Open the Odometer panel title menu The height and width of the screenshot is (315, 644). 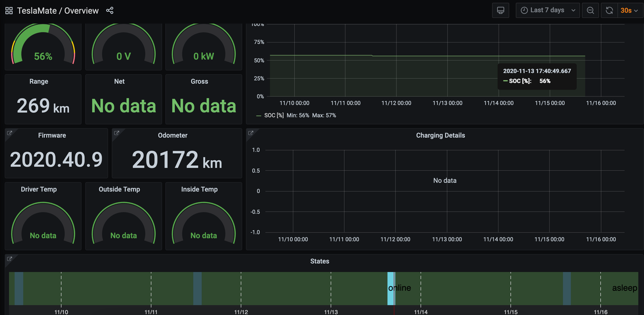tap(173, 135)
